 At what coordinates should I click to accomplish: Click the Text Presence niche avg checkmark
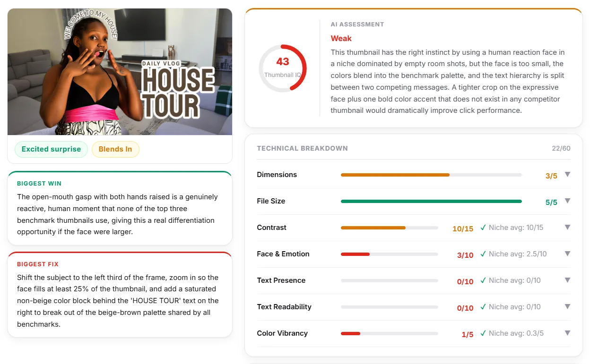[483, 280]
